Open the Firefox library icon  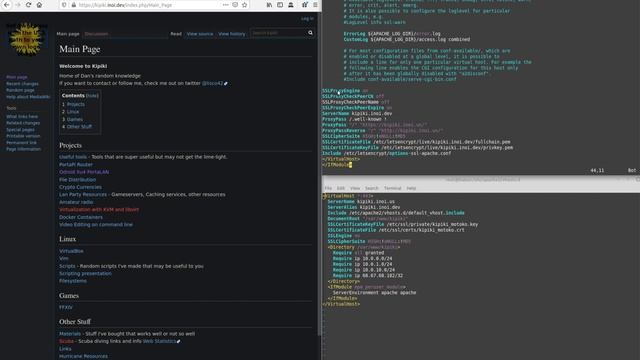coord(269,5)
